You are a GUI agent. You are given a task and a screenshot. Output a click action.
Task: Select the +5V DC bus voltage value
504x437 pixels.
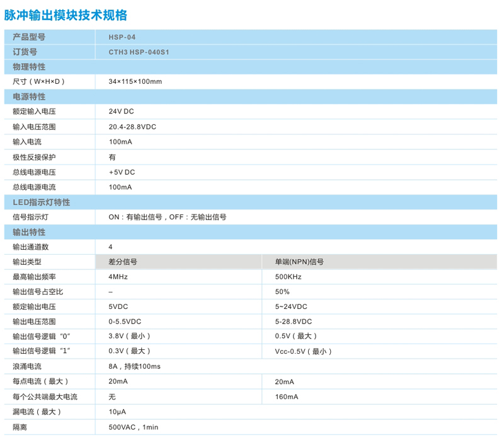point(122,172)
